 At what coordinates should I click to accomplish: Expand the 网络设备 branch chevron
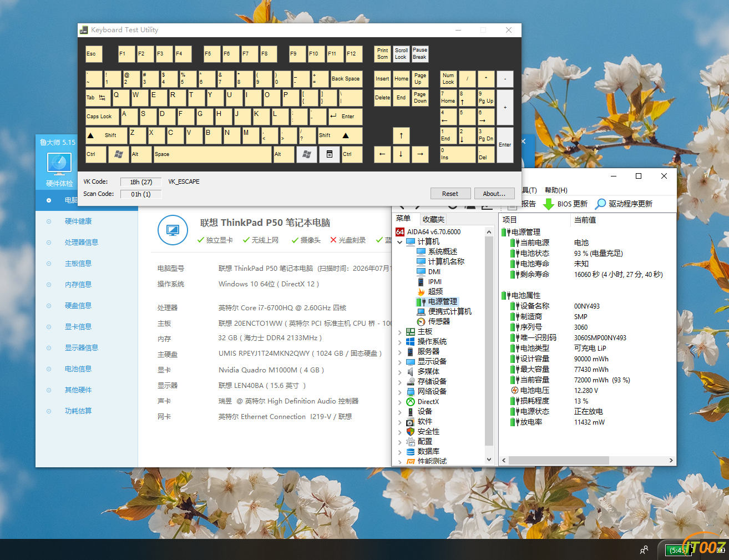tap(400, 392)
